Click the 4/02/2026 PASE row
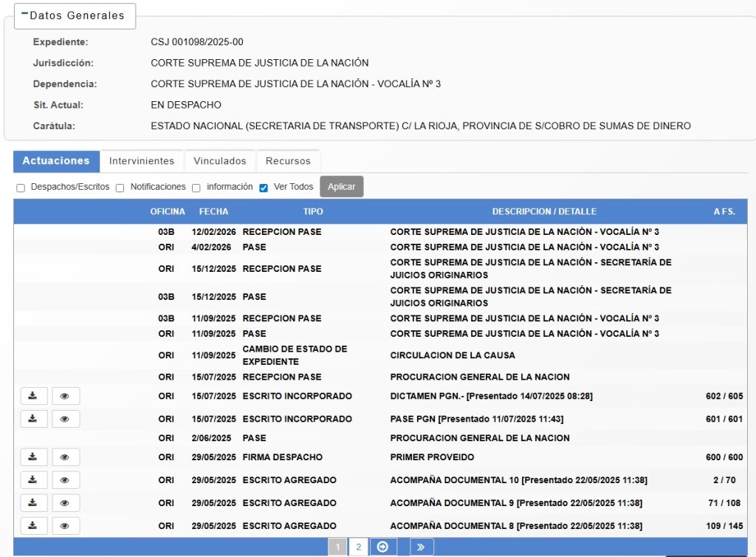The image size is (756, 557). pos(380,247)
